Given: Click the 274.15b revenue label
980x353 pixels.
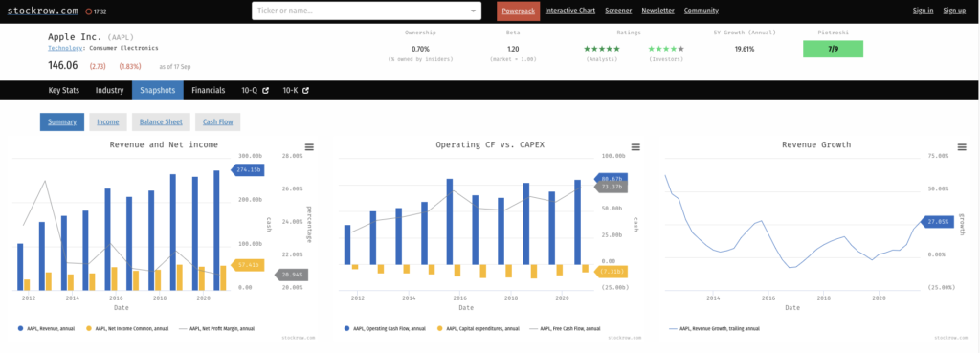Looking at the screenshot, I should [x=248, y=169].
